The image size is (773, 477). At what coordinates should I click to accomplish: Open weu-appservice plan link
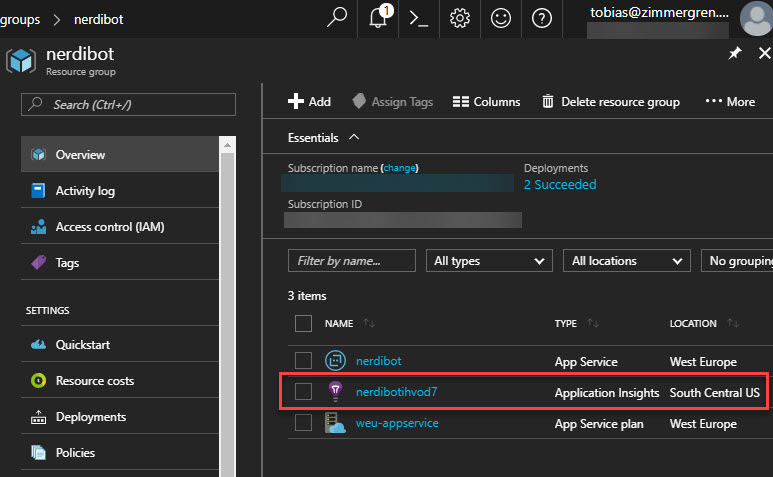pos(397,423)
